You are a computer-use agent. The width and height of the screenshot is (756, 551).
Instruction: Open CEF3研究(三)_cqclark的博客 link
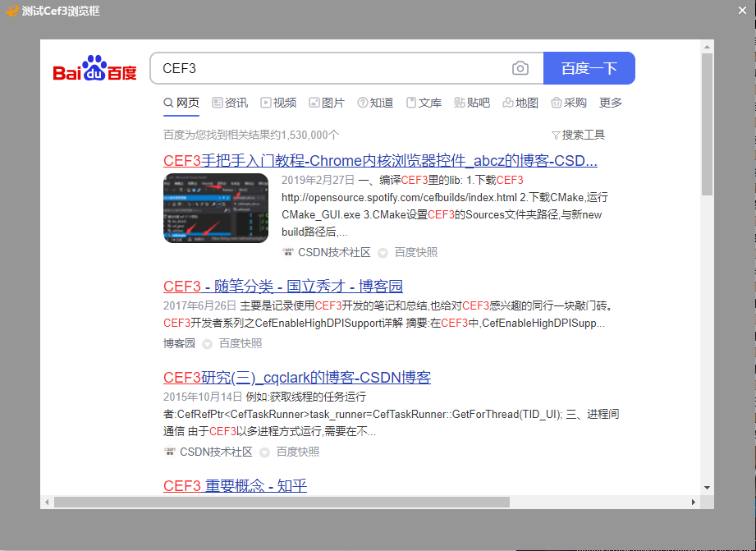tap(297, 377)
